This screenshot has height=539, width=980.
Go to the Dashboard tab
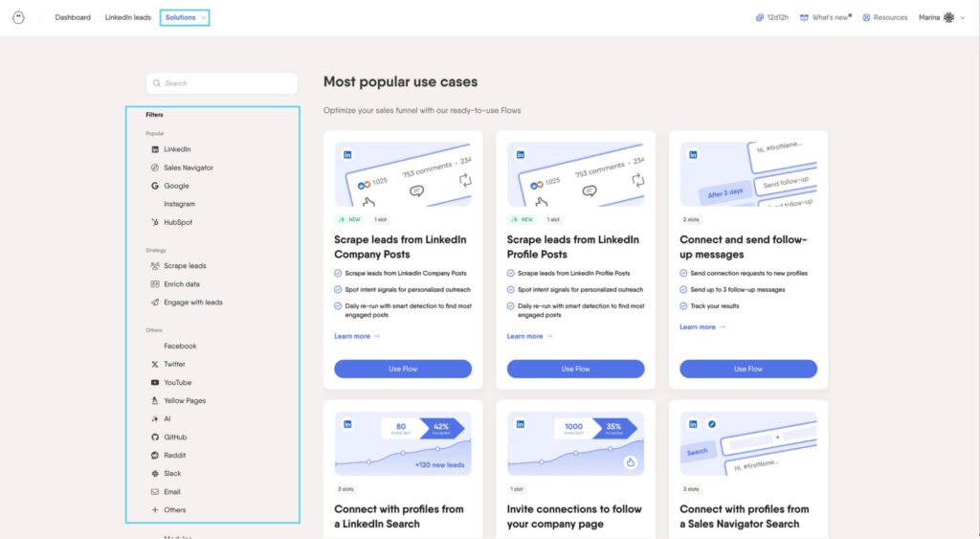tap(73, 17)
